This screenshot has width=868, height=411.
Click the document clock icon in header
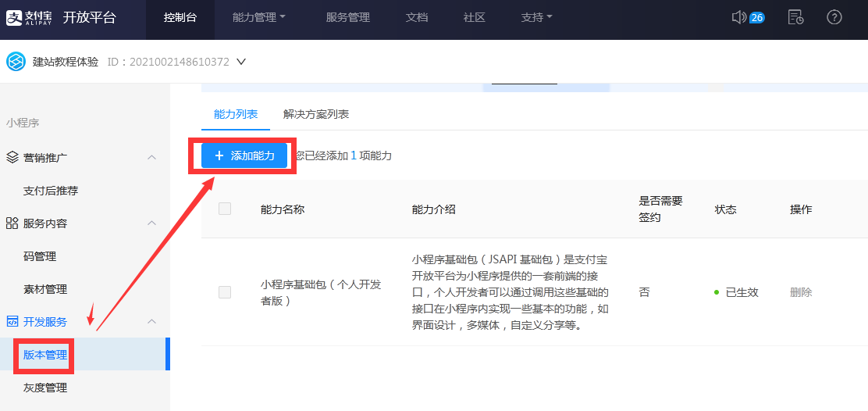pos(795,17)
